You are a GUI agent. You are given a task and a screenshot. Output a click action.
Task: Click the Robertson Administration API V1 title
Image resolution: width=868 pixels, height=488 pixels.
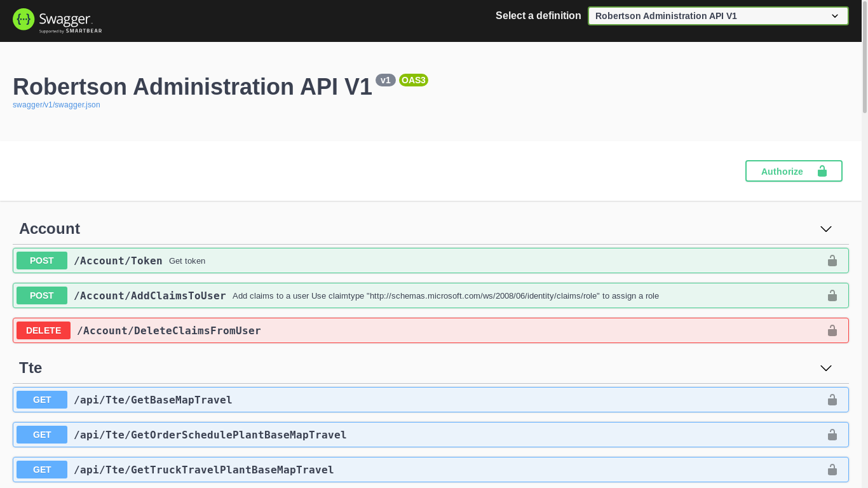click(x=193, y=86)
